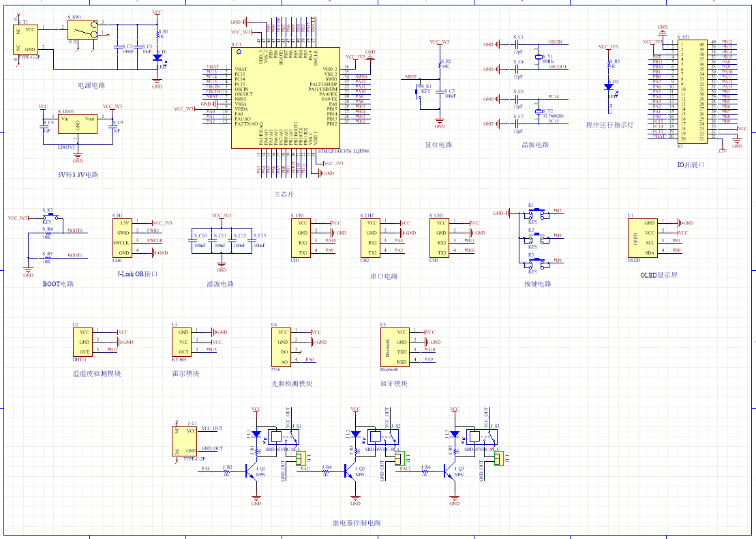Click the S_C5 100nF reset capacitor

pos(440,91)
